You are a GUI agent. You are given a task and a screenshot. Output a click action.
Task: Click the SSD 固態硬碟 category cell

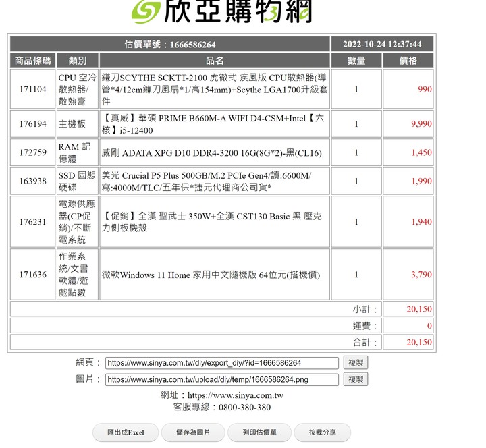78,181
